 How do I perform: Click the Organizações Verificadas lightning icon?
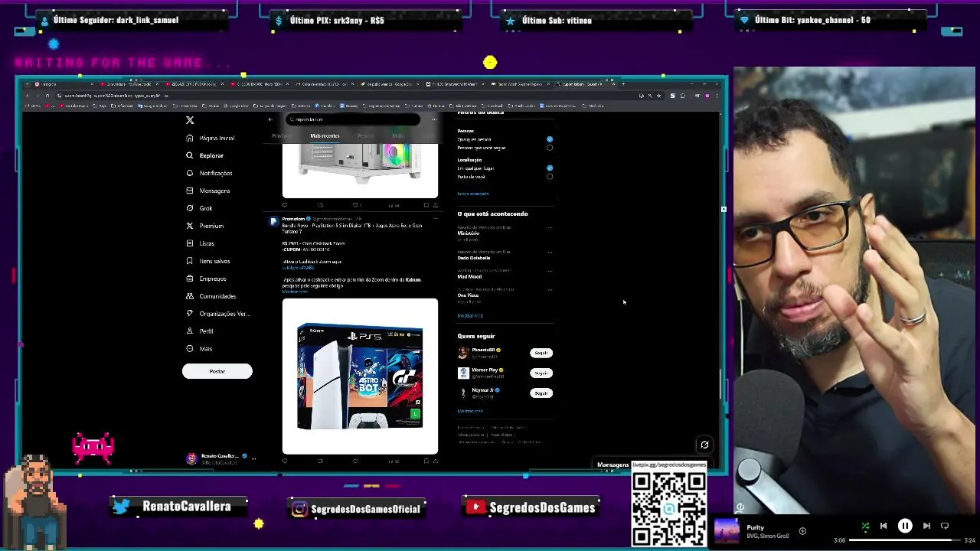[190, 314]
